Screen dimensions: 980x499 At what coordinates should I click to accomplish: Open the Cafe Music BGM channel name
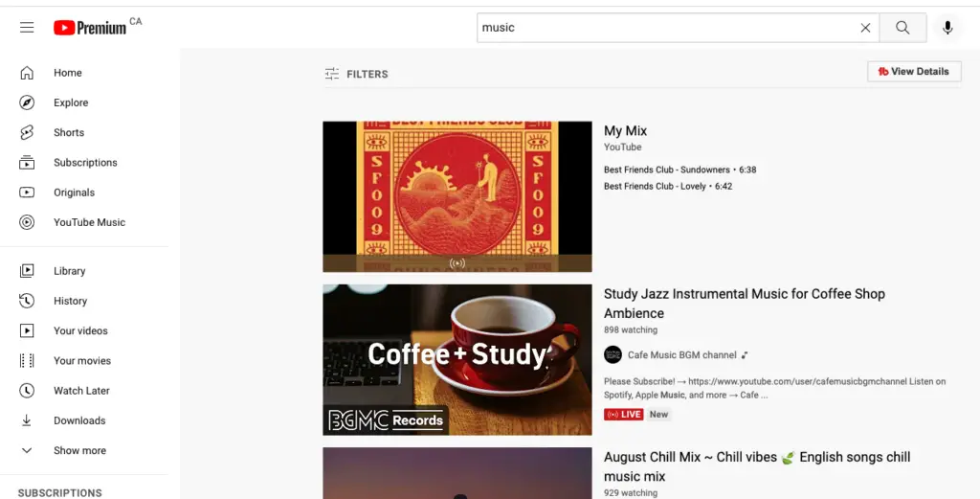point(681,354)
